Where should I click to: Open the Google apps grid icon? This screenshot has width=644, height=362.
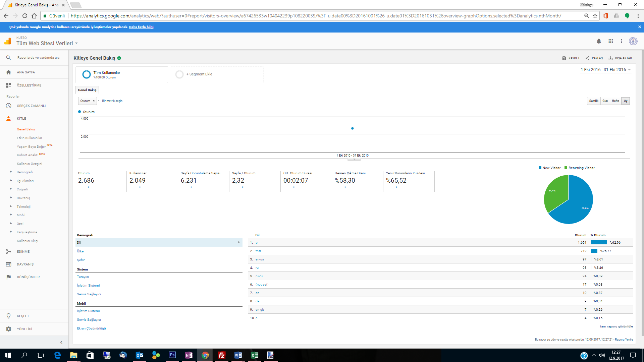pyautogui.click(x=610, y=41)
